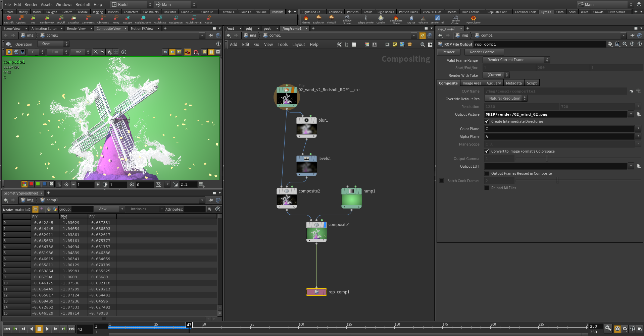Open the 2x2 viewport layout dropdown
The height and width of the screenshot is (336, 644).
[80, 52]
